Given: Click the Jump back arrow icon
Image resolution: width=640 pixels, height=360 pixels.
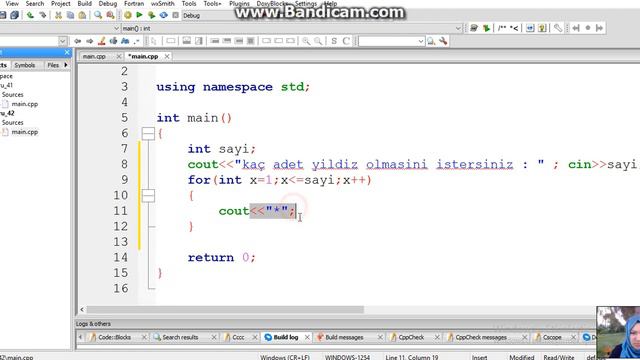Looking at the screenshot, I should (x=78, y=41).
